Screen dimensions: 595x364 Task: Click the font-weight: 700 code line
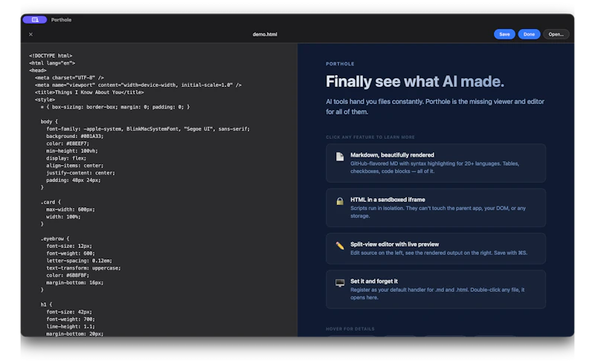pos(70,319)
